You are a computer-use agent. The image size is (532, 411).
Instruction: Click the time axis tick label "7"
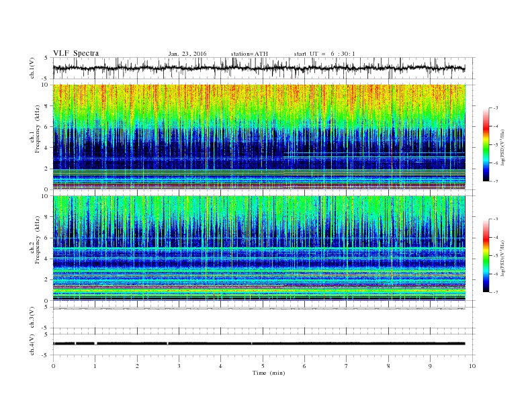pos(347,366)
